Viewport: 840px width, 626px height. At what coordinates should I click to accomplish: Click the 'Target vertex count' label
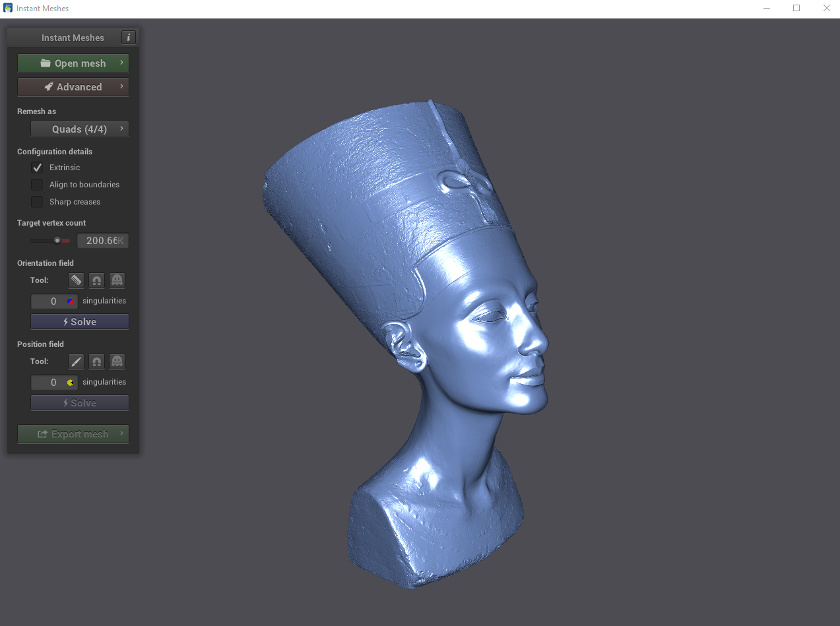coord(51,223)
